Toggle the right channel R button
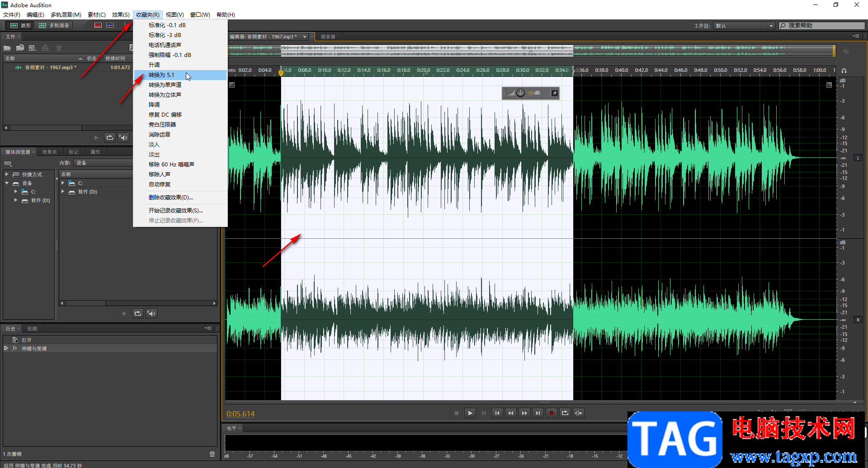The width and height of the screenshot is (868, 468). pos(858,320)
